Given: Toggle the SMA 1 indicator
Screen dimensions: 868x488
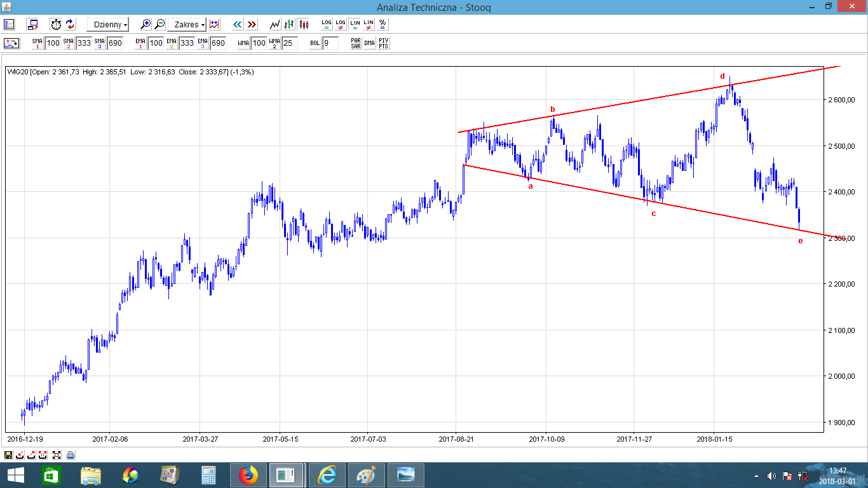Looking at the screenshot, I should click(37, 43).
